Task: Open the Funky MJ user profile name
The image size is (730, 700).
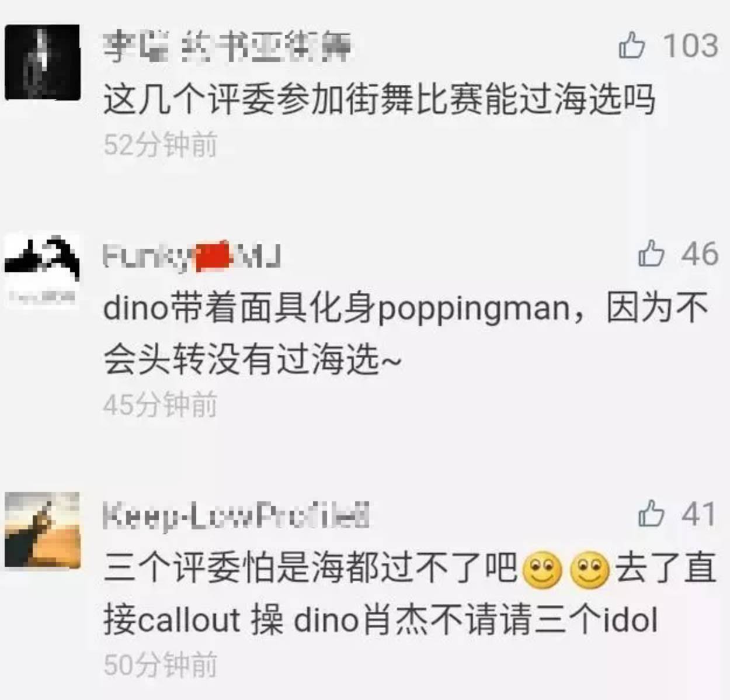Action: click(192, 255)
